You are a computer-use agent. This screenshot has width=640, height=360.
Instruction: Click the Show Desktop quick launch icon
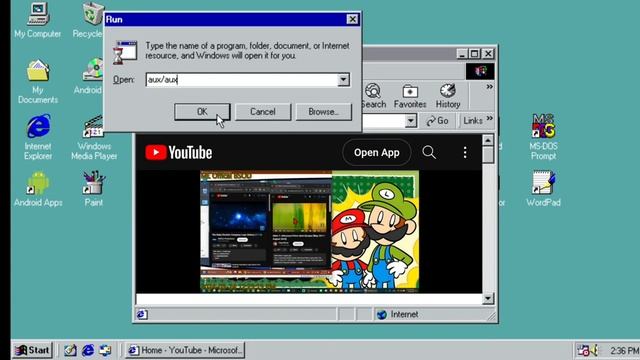[x=70, y=350]
